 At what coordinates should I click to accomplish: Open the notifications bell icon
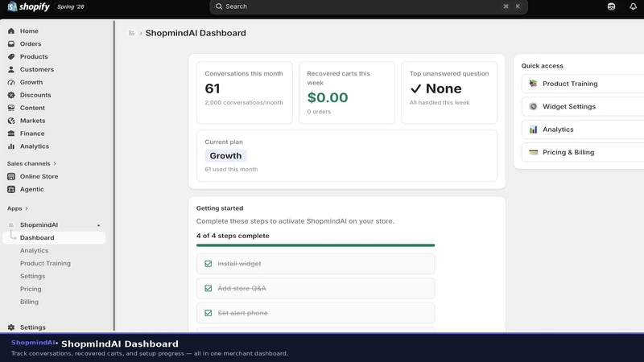coord(633,6)
